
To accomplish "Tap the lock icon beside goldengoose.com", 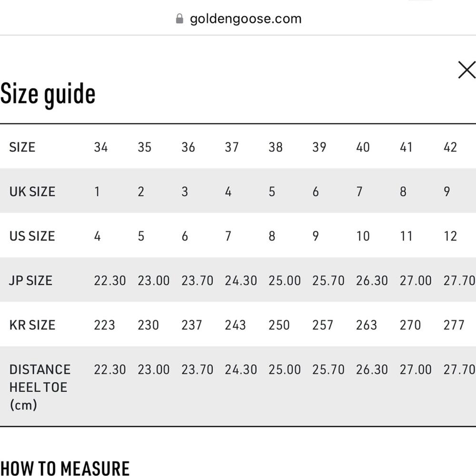I will 179,19.
